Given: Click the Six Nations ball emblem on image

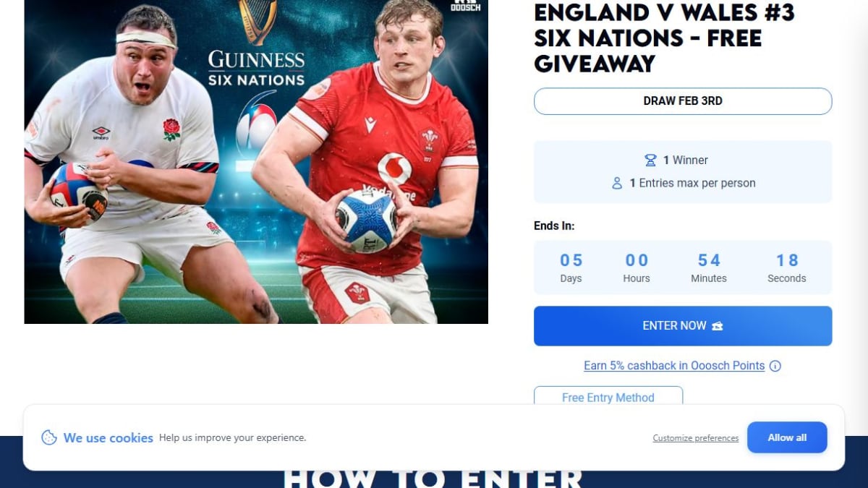Looking at the screenshot, I should click(256, 124).
